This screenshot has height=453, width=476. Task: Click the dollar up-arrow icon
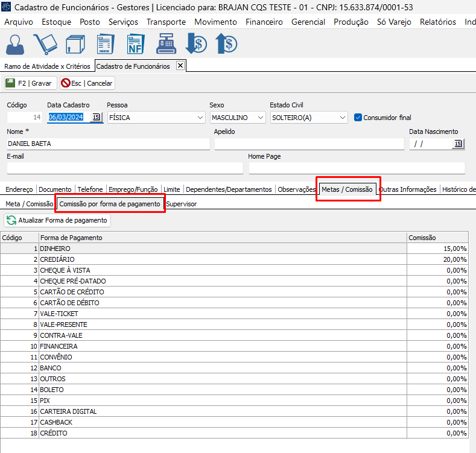tap(226, 44)
